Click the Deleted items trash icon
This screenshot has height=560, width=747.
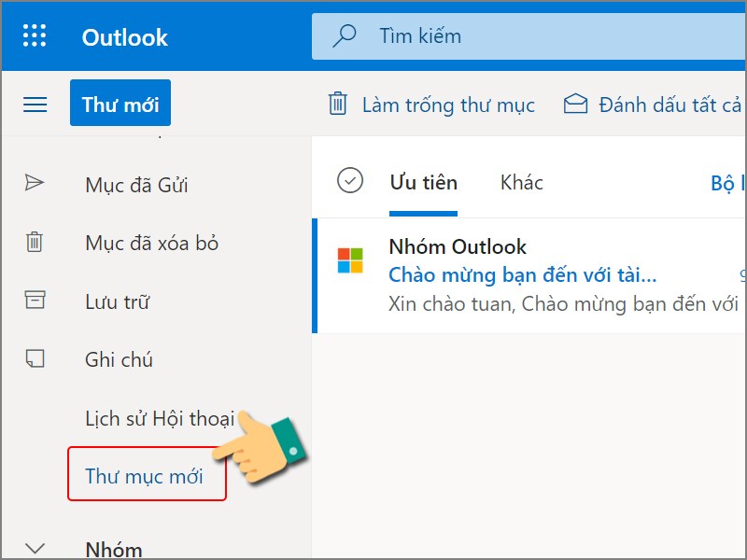click(35, 243)
